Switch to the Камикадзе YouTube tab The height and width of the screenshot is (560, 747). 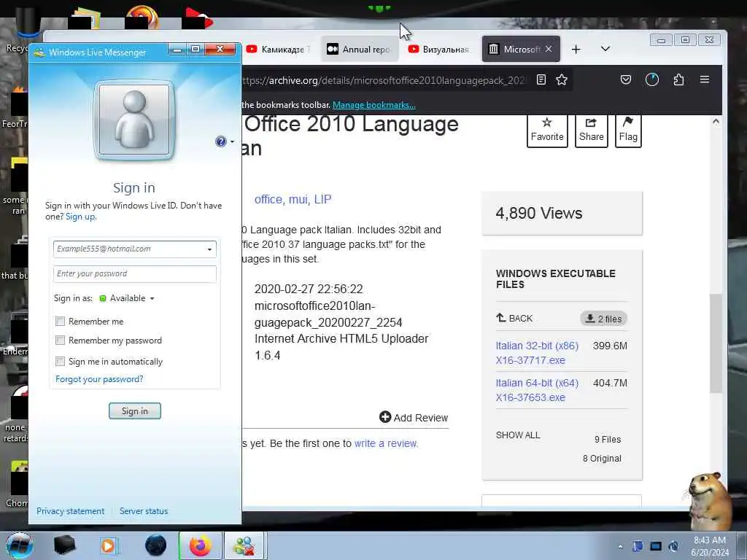pyautogui.click(x=279, y=49)
